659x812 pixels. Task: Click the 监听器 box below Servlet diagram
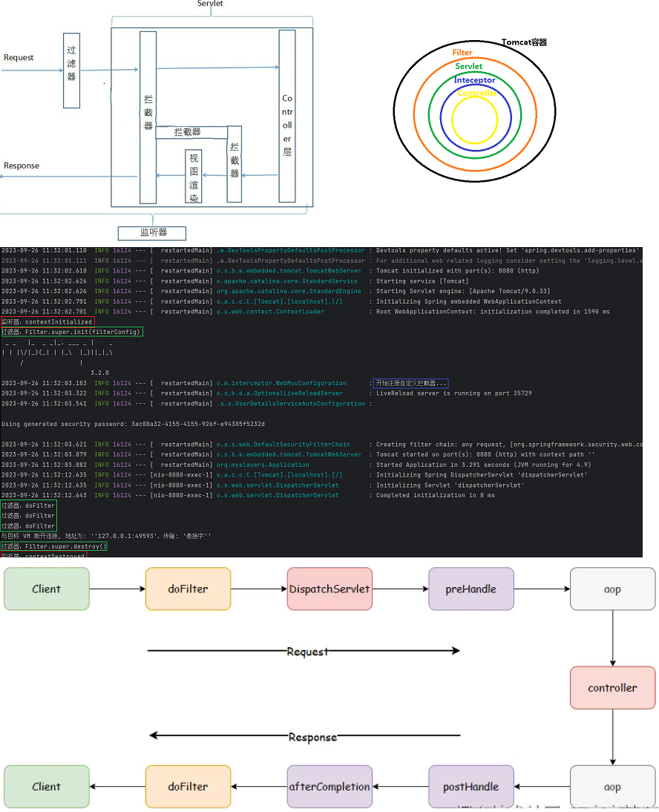[152, 233]
